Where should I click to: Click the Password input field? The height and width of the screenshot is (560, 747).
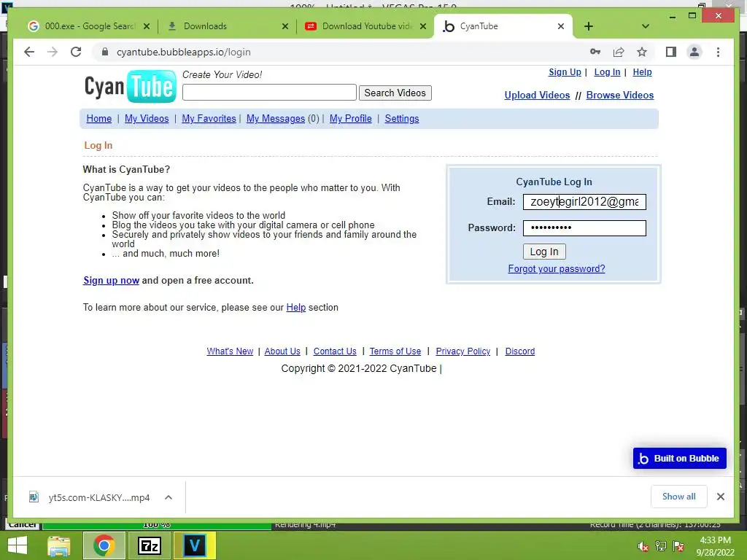[x=584, y=228]
